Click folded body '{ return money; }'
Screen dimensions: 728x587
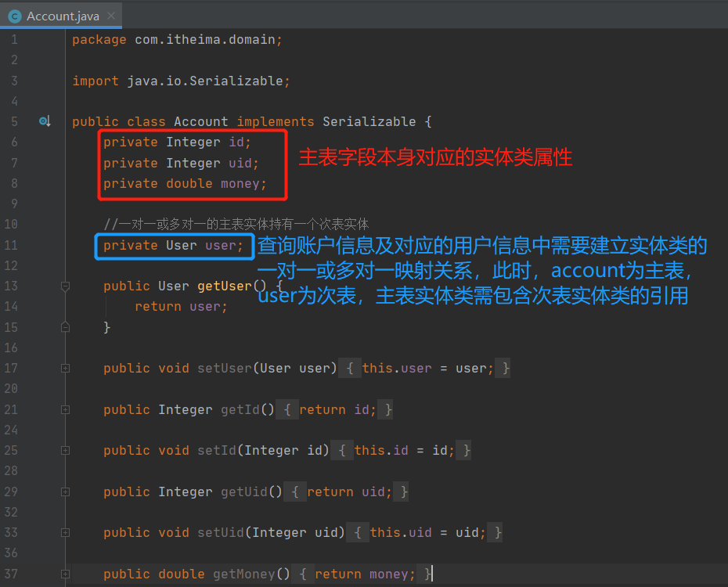tap(362, 574)
